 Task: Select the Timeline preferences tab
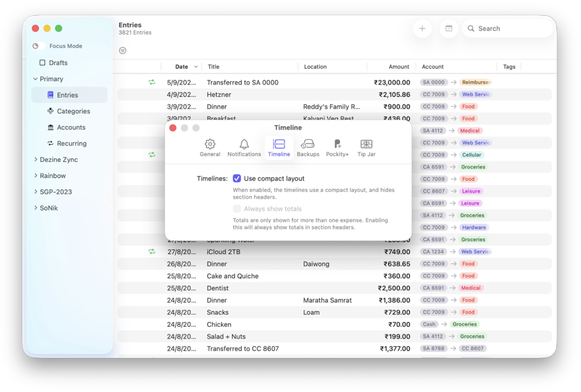278,148
